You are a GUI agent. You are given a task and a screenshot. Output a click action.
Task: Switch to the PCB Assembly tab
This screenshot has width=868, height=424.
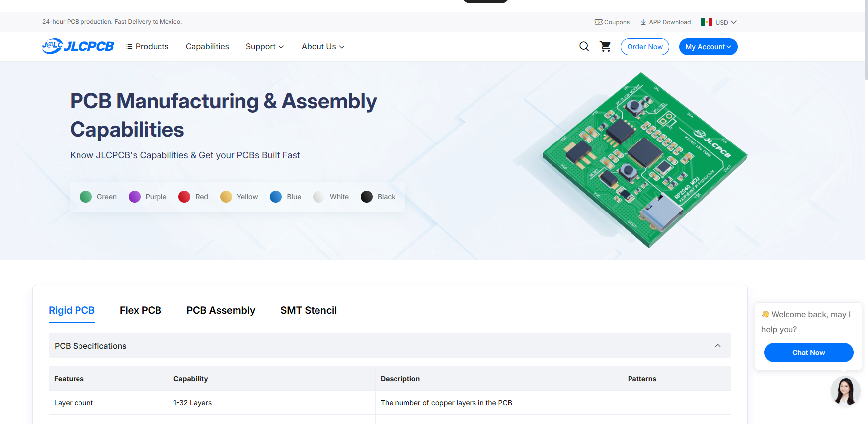221,310
